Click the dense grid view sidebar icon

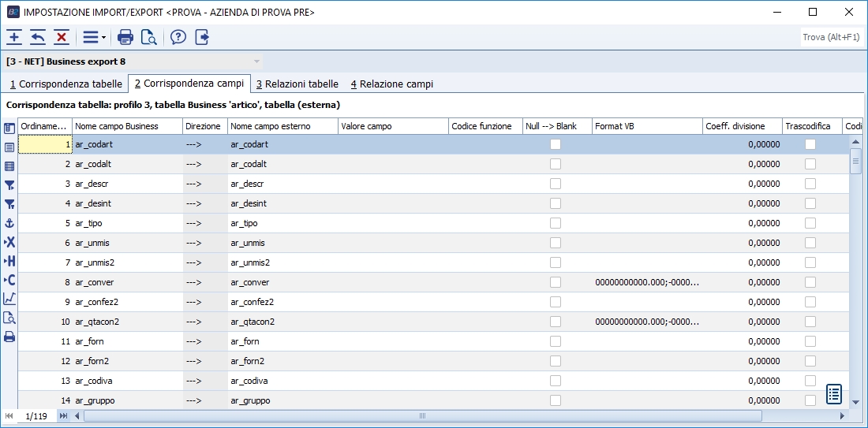(x=9, y=166)
